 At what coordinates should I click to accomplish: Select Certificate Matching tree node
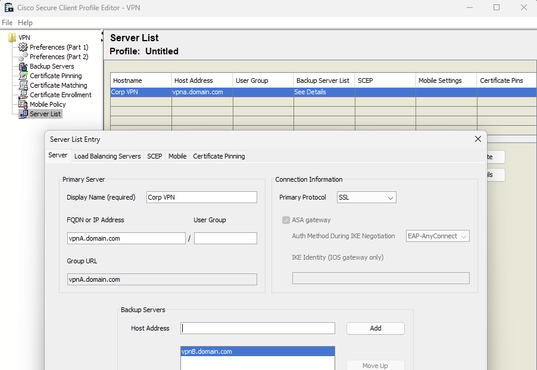pyautogui.click(x=59, y=85)
